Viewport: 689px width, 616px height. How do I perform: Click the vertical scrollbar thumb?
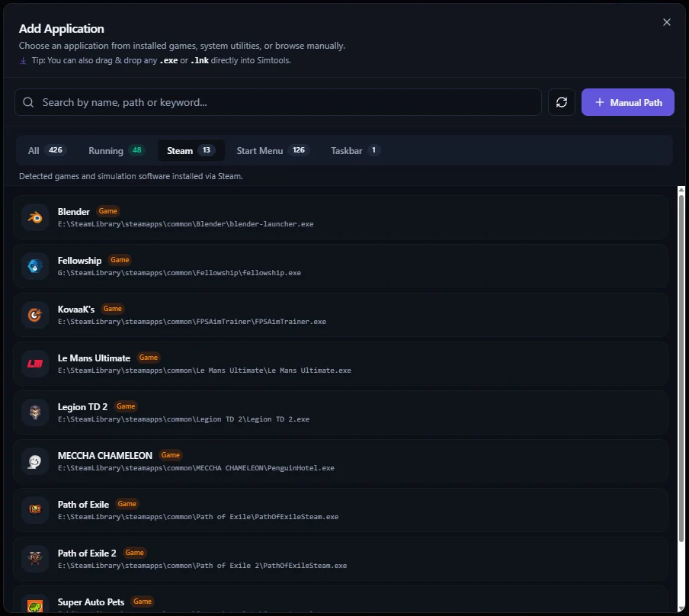(x=681, y=369)
